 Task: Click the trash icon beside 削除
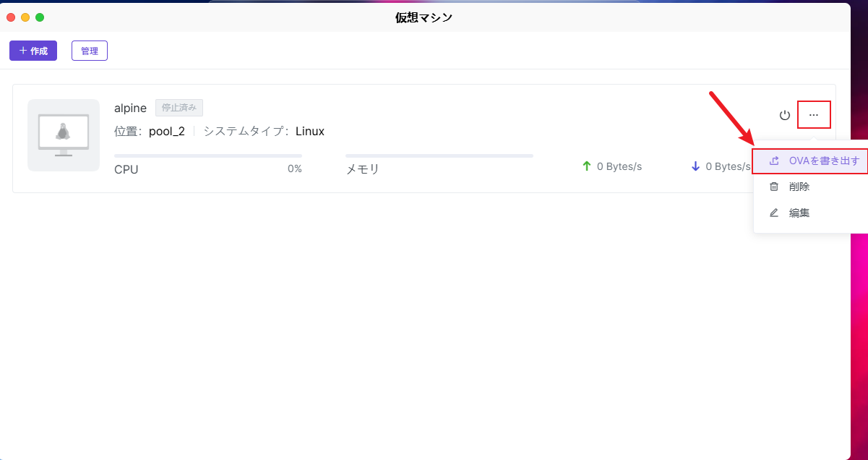774,187
